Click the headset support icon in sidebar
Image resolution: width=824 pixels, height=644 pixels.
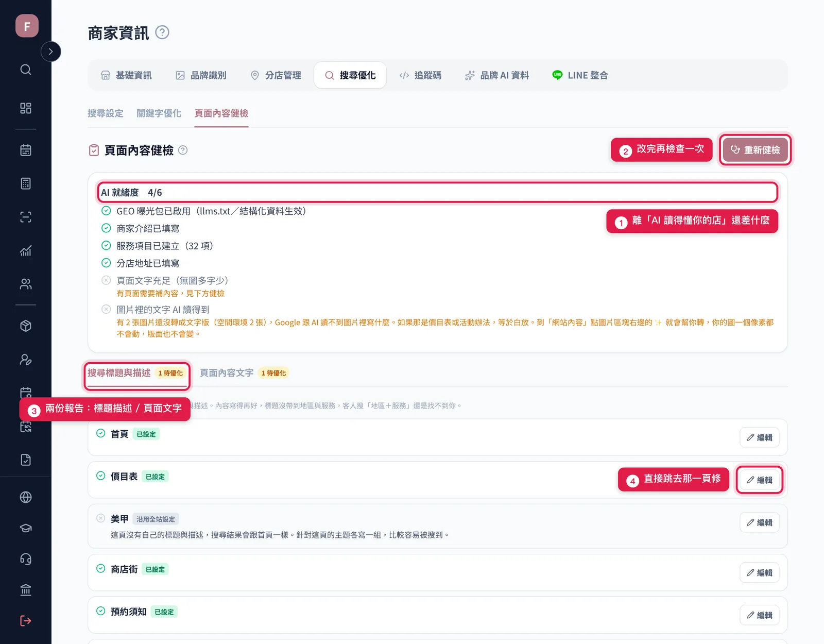tap(26, 559)
